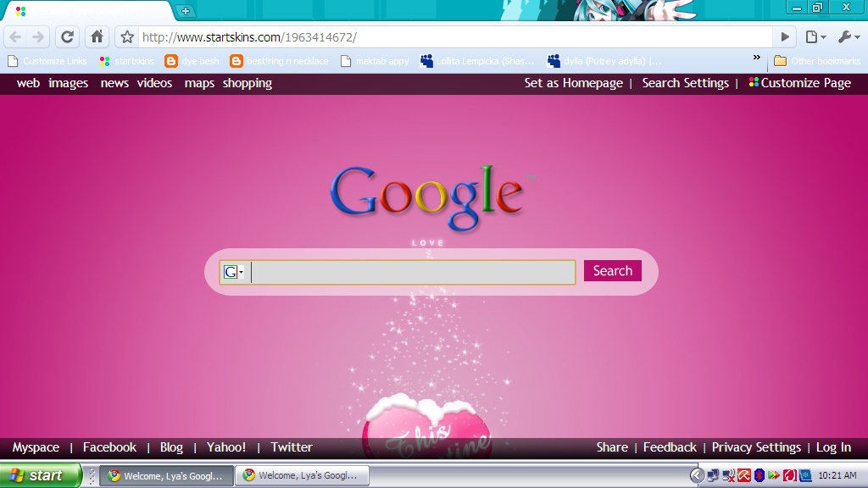Expand the search engine dropdown arrow

click(242, 271)
